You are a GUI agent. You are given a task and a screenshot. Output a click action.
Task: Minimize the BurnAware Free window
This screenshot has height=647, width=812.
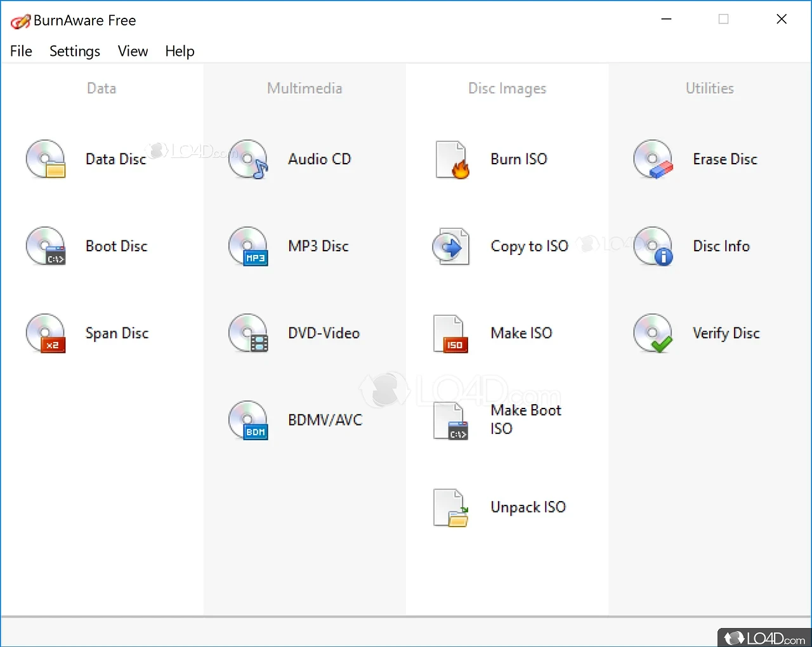pos(666,20)
